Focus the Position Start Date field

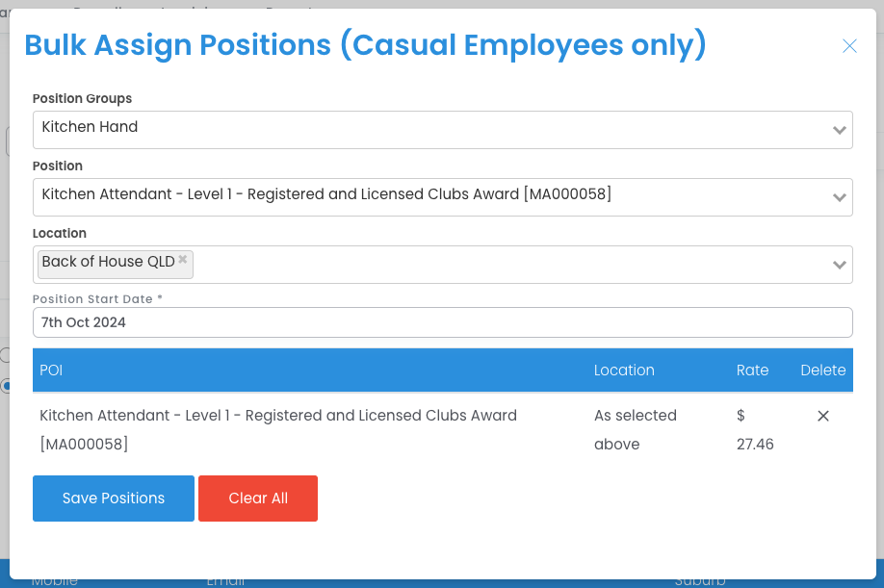(x=442, y=322)
